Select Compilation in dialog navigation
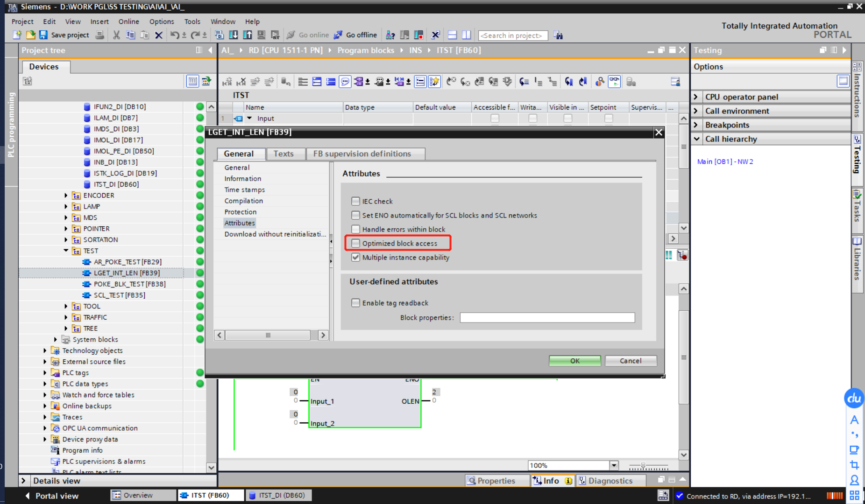The height and width of the screenshot is (504, 865). (x=243, y=201)
